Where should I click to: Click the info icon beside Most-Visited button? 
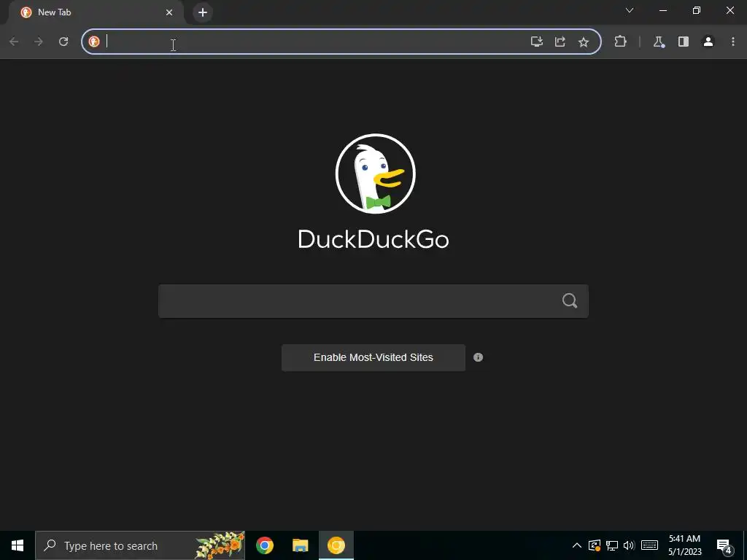(479, 357)
